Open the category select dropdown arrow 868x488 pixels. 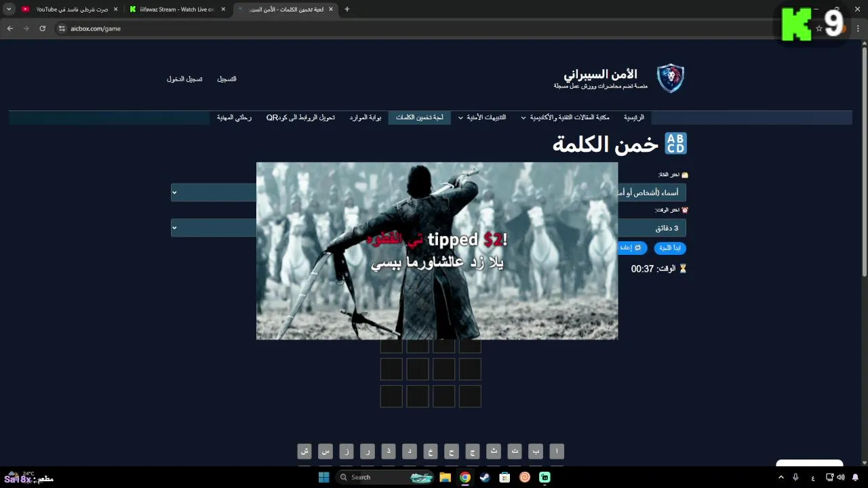coord(174,192)
